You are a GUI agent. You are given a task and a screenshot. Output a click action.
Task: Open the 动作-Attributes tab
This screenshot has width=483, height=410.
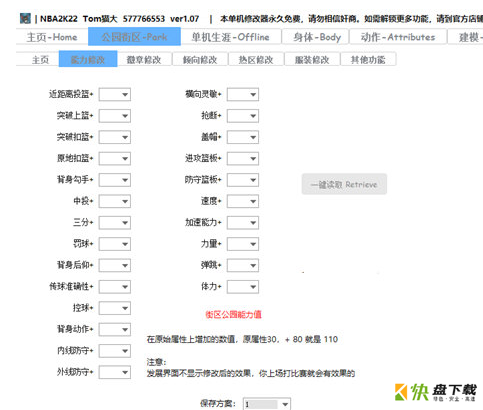click(x=398, y=37)
